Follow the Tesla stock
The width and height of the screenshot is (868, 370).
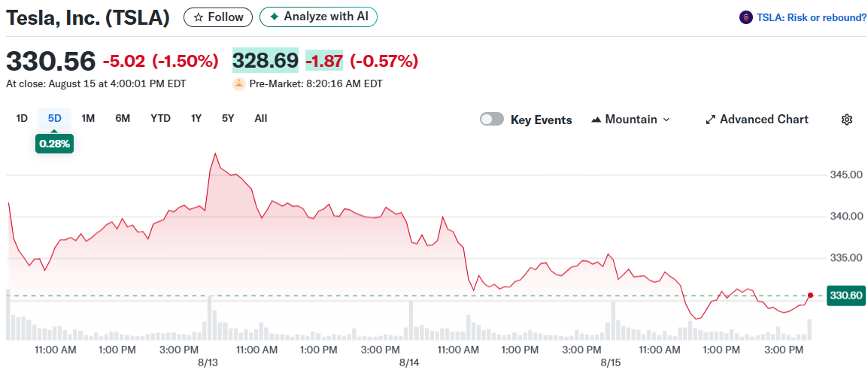218,17
